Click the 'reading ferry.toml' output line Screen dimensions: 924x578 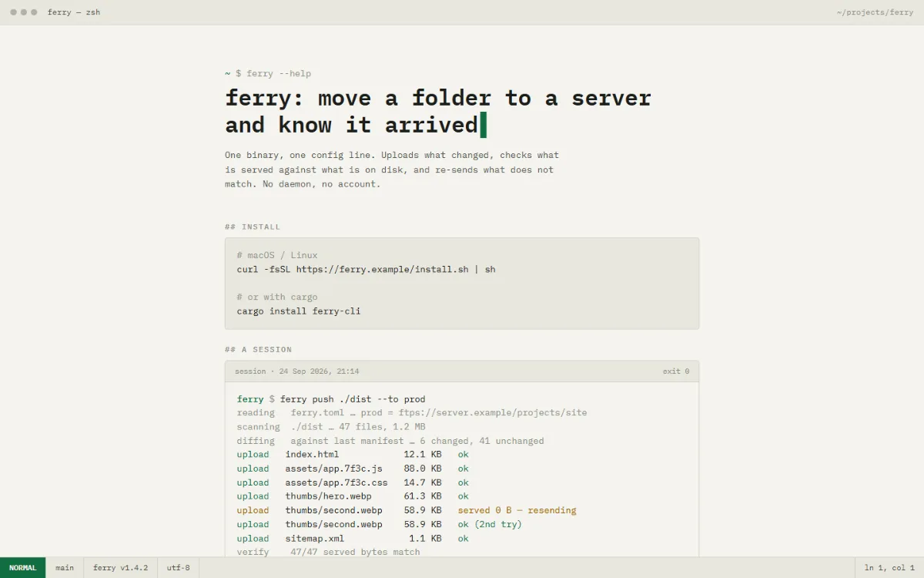coord(412,413)
